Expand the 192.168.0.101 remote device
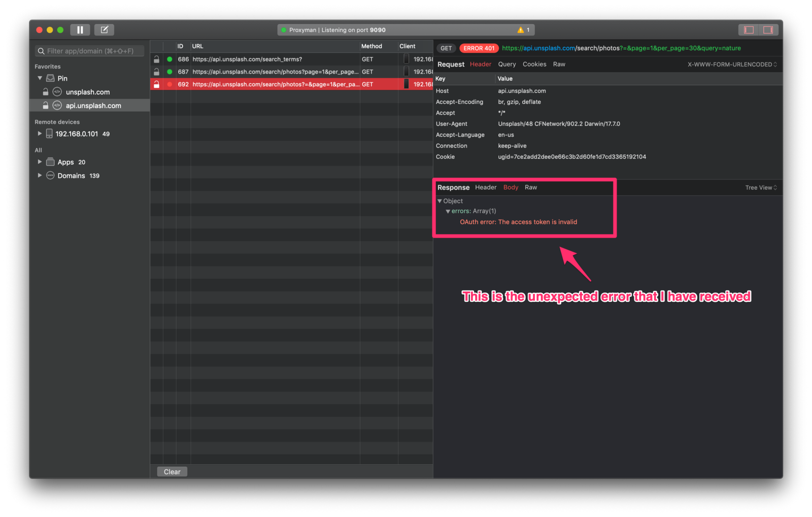The width and height of the screenshot is (812, 517). point(40,133)
